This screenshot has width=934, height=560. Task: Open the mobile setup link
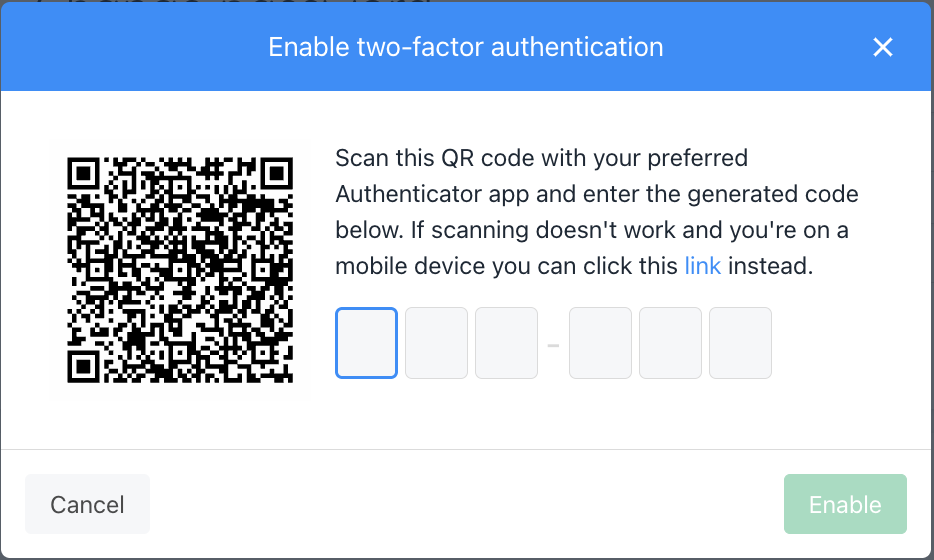click(703, 266)
